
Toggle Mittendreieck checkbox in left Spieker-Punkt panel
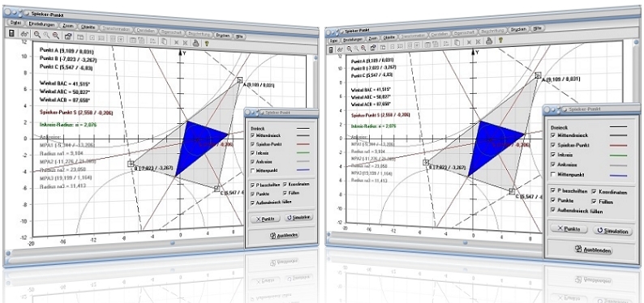pyautogui.click(x=252, y=134)
